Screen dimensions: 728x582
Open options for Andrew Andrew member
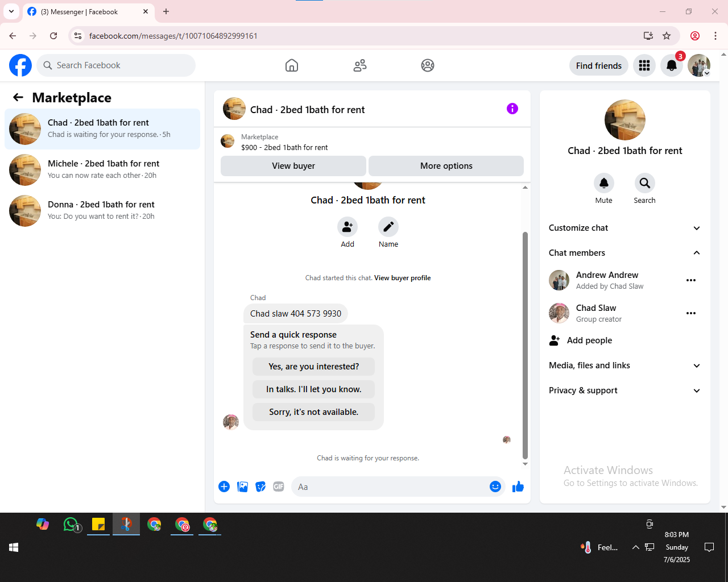tap(691, 280)
